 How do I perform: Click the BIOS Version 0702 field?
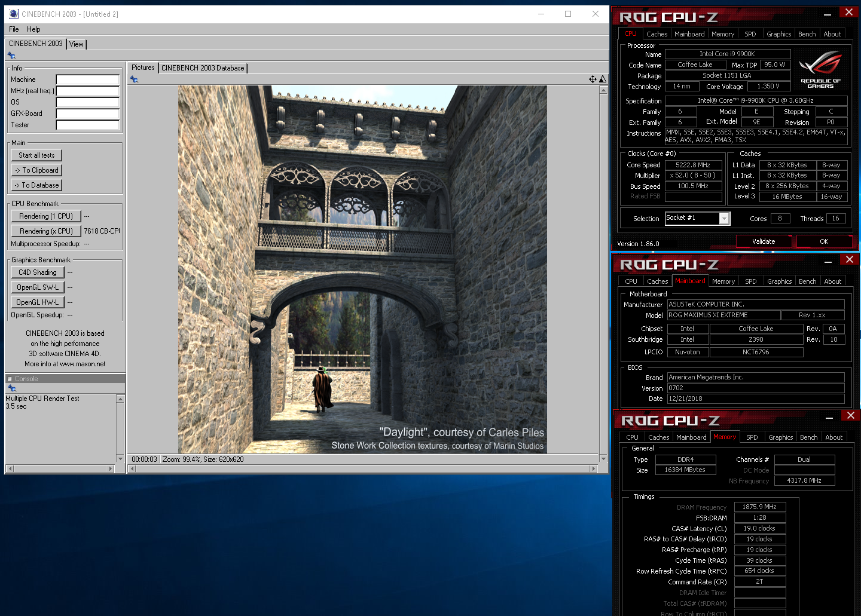(x=756, y=388)
